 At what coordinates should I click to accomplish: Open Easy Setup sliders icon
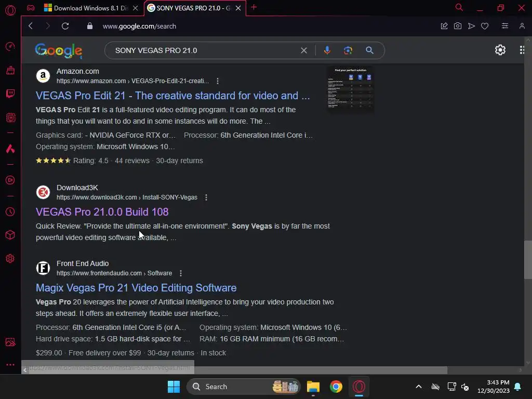(x=505, y=26)
